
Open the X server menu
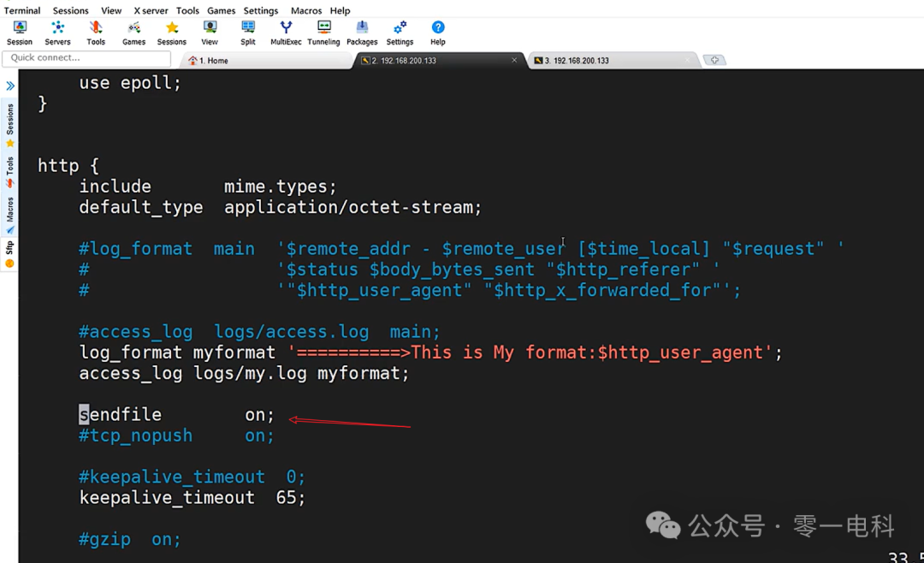click(x=151, y=10)
